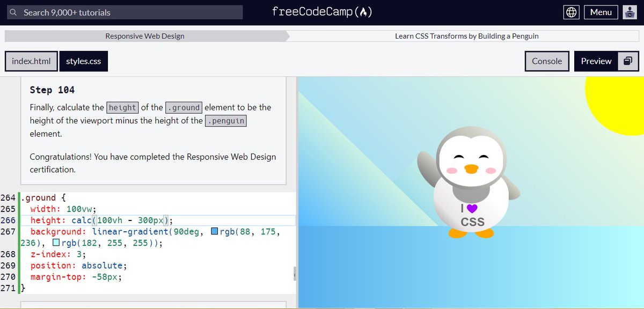Image resolution: width=644 pixels, height=309 pixels.
Task: Click the freeCodeCamp flame logo
Action: (x=322, y=12)
